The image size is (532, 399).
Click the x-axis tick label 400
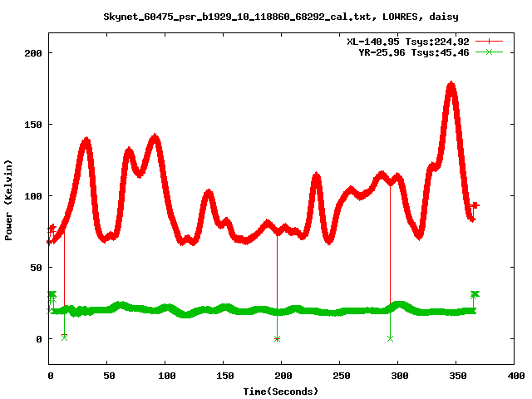[x=516, y=376]
